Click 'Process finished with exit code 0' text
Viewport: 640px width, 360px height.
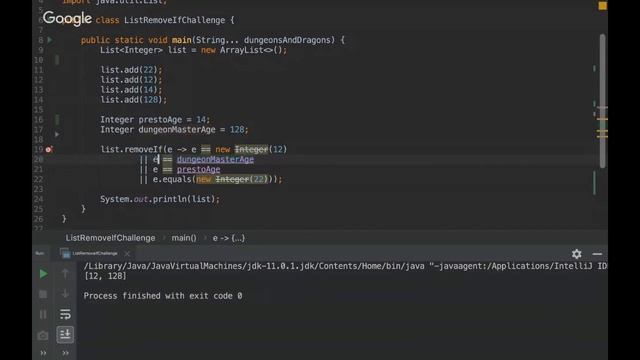pos(163,296)
